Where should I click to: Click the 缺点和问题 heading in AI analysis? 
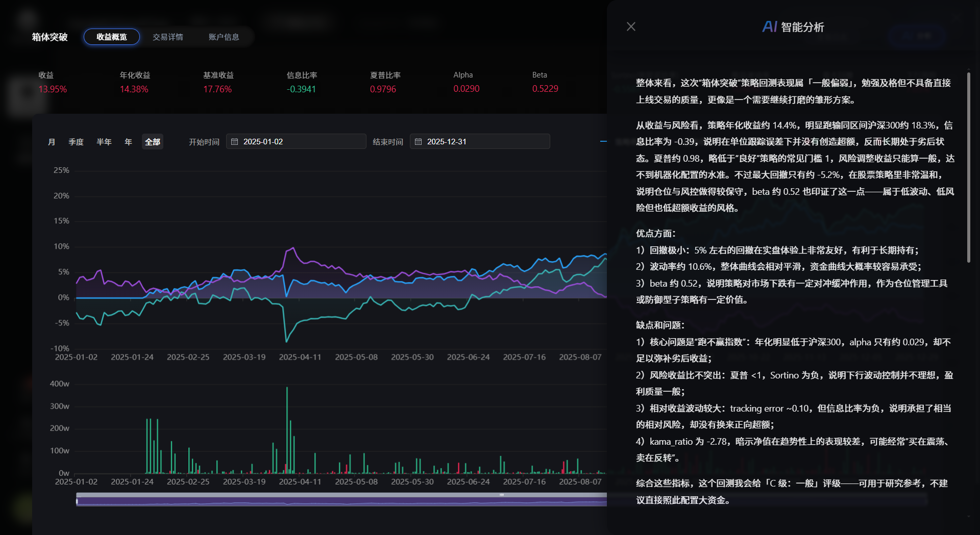(x=660, y=325)
